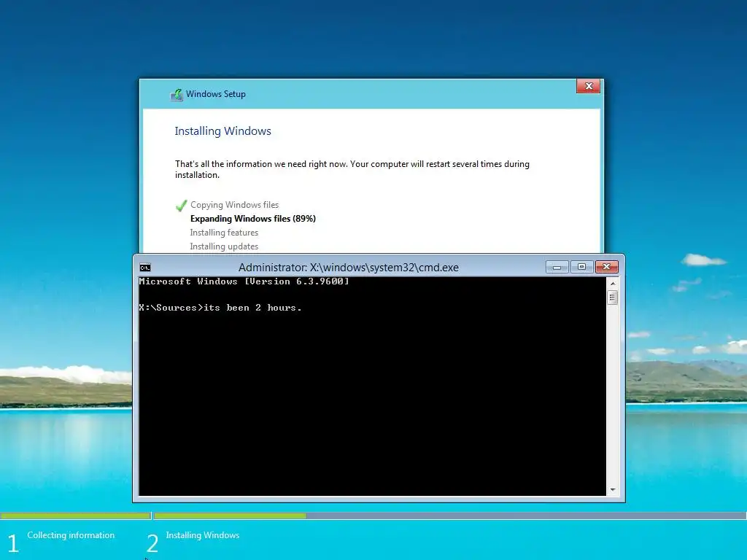This screenshot has width=747, height=560.
Task: Click the cmd scrollbar down arrow
Action: click(x=613, y=489)
